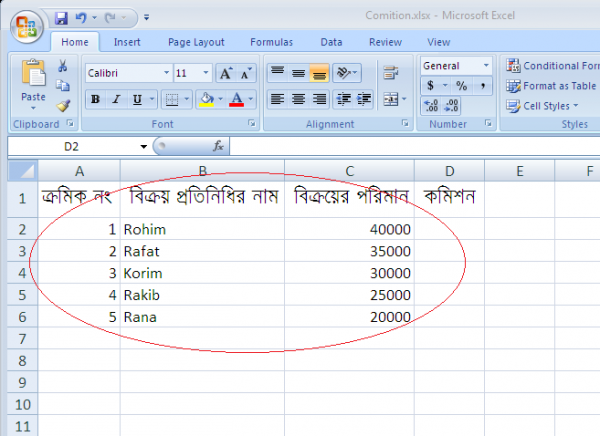Customize the Quick Access Toolbar dropdown

tap(147, 18)
